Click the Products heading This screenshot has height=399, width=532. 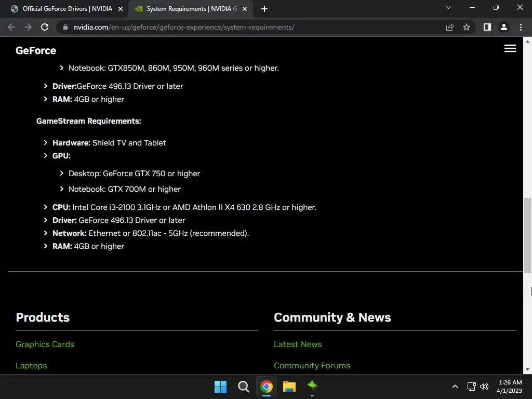43,317
